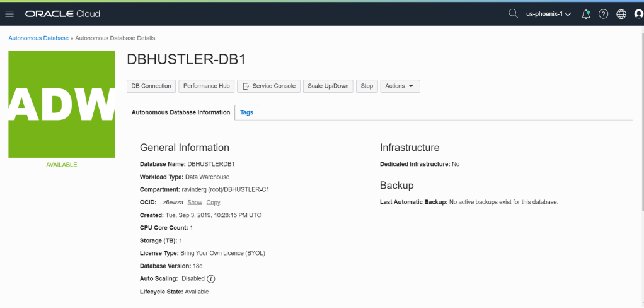
Task: Stop the database with Stop button
Action: tap(367, 86)
